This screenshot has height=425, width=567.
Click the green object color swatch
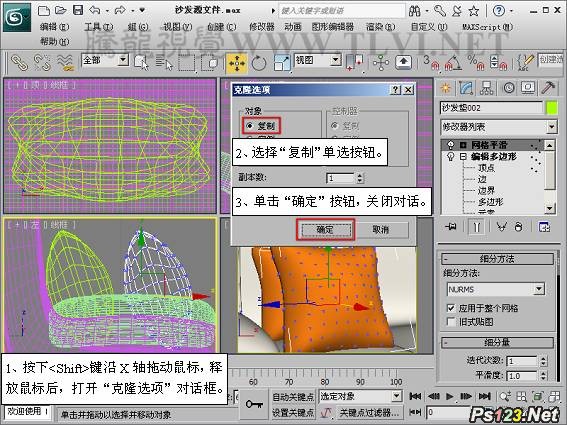pos(551,108)
